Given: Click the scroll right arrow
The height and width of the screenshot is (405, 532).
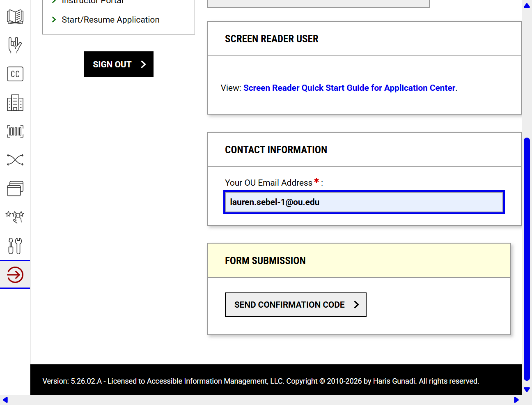Looking at the screenshot, I should click(x=516, y=400).
